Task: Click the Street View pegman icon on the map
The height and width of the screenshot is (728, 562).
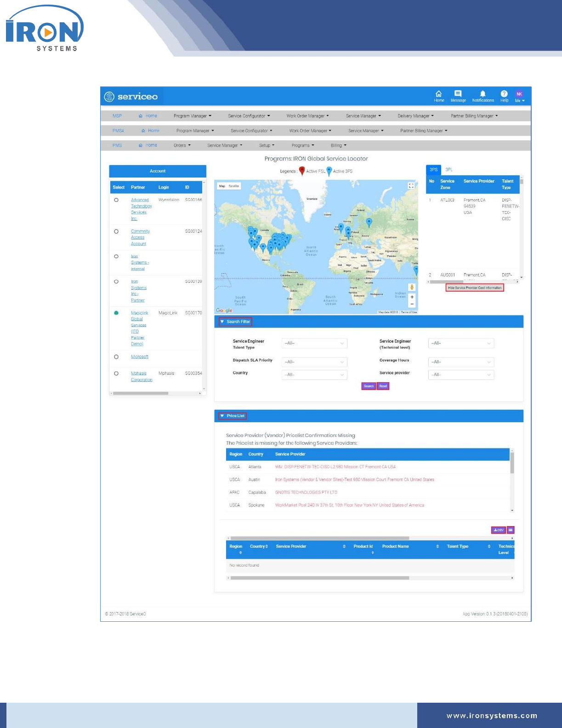Action: tap(412, 287)
